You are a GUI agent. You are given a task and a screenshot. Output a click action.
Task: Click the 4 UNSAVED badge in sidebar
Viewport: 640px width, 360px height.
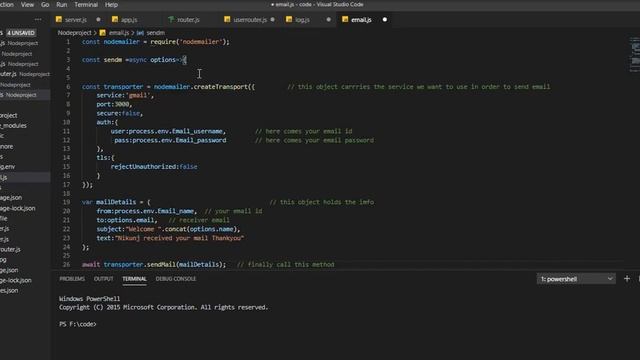(21, 33)
